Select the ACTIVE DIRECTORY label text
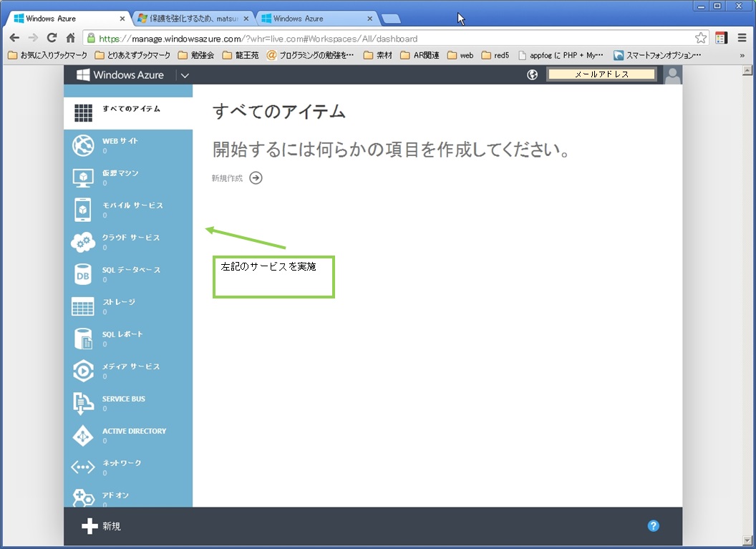 point(134,431)
